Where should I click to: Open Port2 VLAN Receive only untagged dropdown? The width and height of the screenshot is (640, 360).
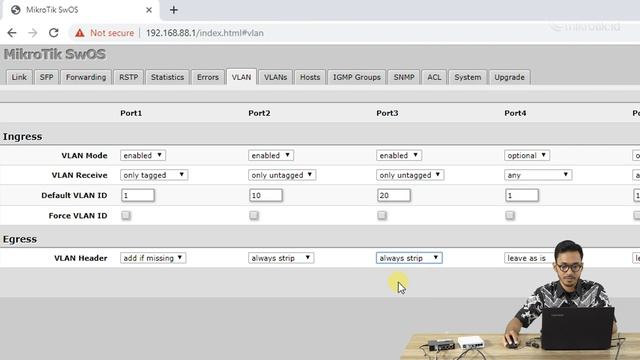(x=282, y=175)
